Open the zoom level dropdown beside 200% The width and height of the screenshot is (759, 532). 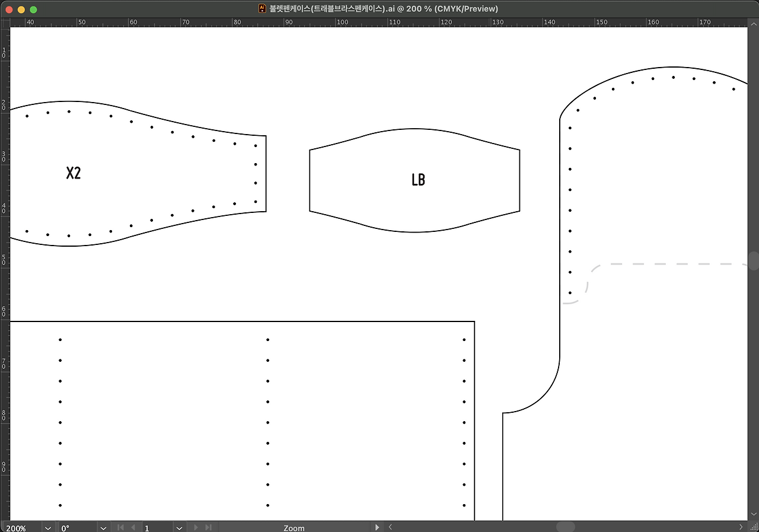pos(47,527)
